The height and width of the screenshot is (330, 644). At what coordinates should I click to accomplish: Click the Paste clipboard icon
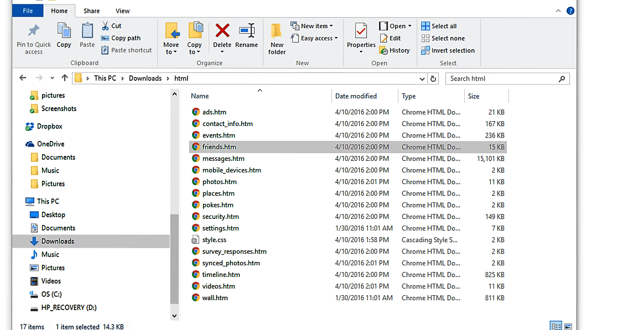(x=87, y=31)
